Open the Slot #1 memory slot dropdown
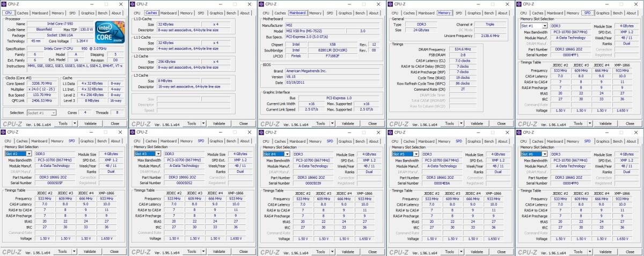Image resolution: width=644 pixels, height=256 pixels. coord(545,25)
